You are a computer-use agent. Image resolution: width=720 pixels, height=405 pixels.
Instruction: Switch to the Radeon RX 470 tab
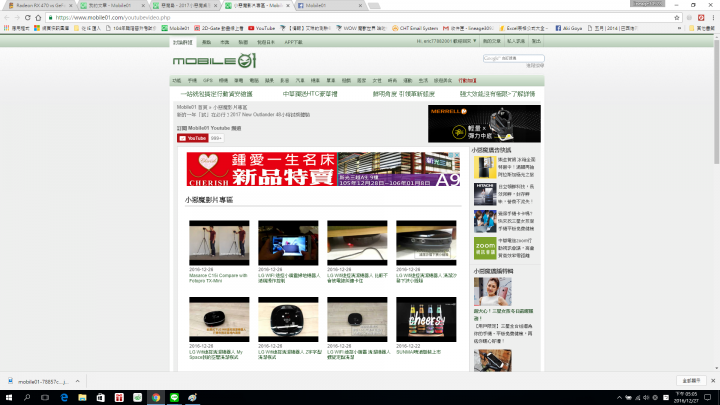39,6
